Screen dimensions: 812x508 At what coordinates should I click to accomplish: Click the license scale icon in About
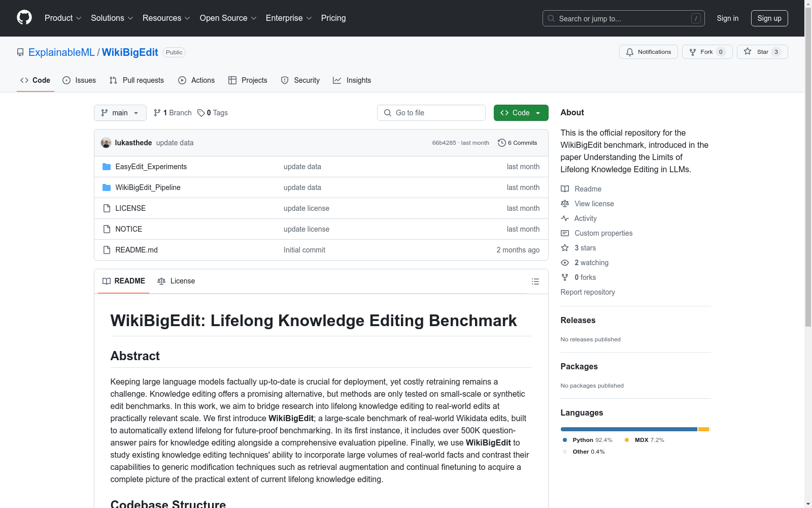[565, 204]
